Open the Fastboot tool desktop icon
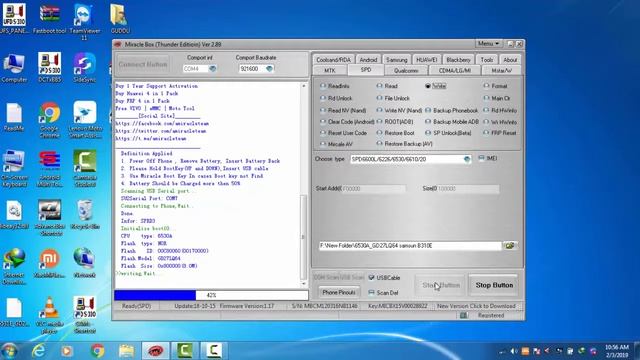The width and height of the screenshot is (640, 360). point(49,18)
